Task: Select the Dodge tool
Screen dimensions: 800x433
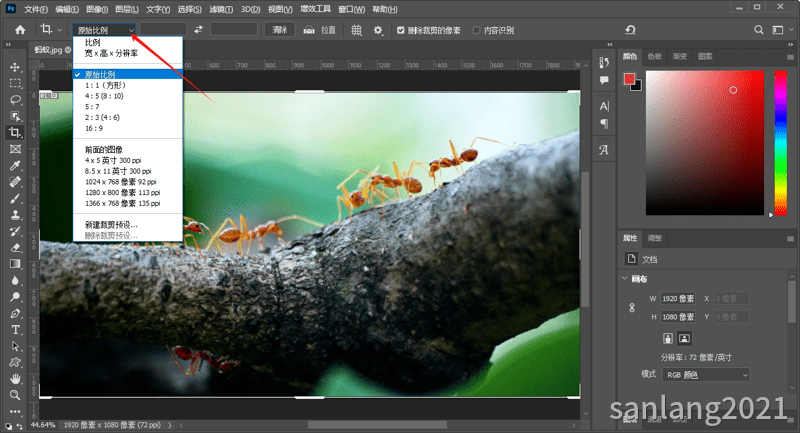Action: pos(15,296)
